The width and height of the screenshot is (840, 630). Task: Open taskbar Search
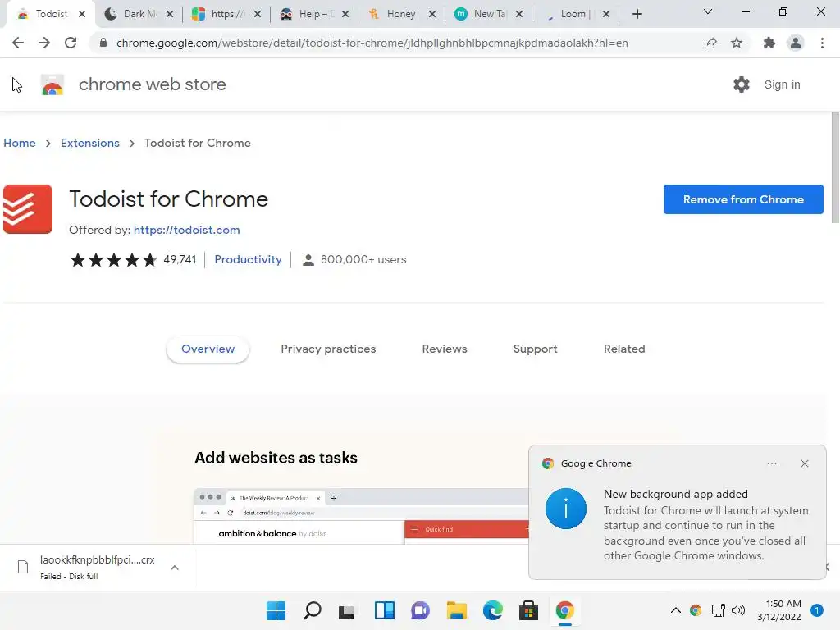tap(313, 610)
